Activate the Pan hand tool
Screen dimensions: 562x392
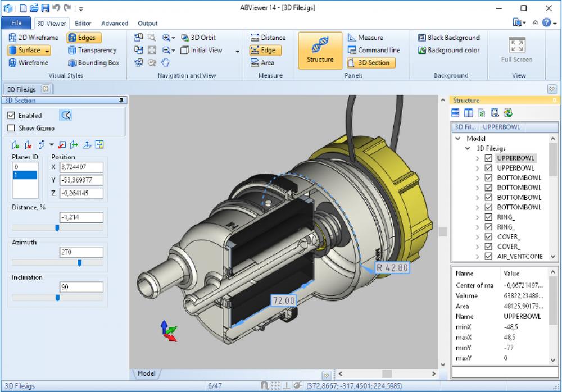[164, 62]
